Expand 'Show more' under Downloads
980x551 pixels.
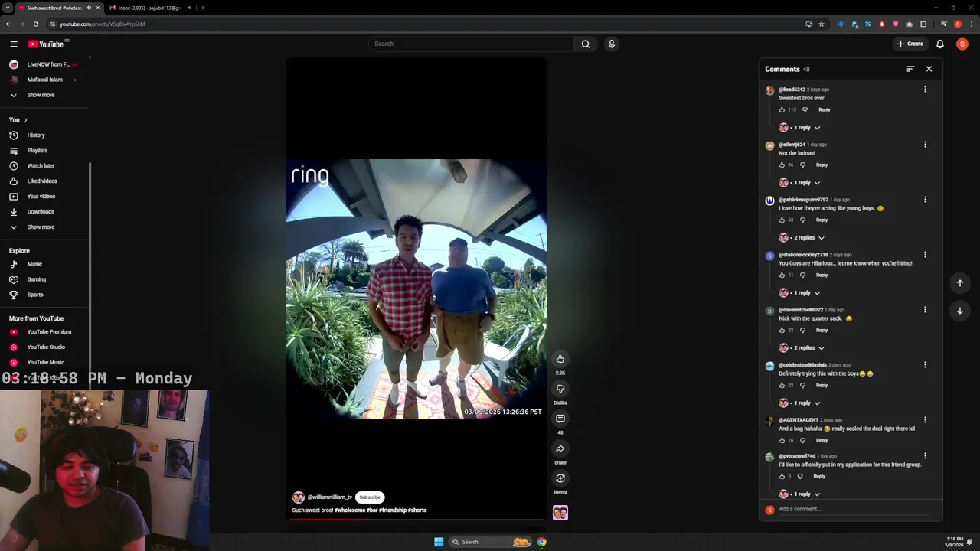[41, 227]
